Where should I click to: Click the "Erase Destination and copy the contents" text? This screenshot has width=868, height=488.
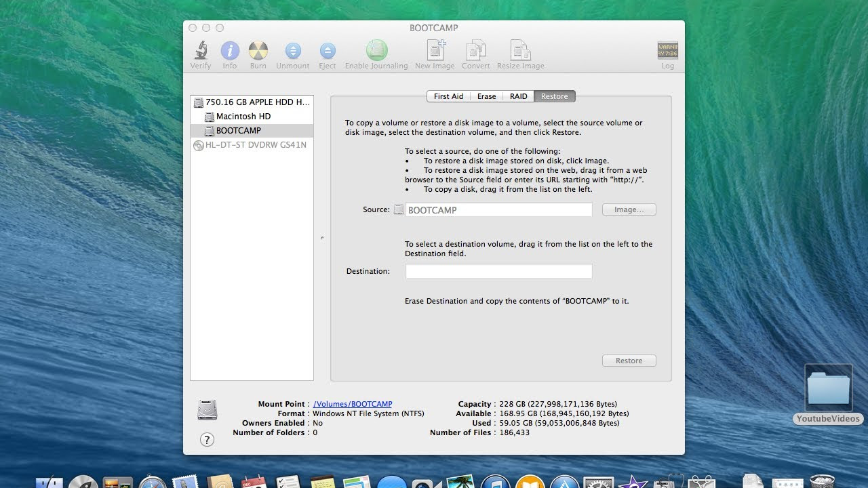coord(517,301)
